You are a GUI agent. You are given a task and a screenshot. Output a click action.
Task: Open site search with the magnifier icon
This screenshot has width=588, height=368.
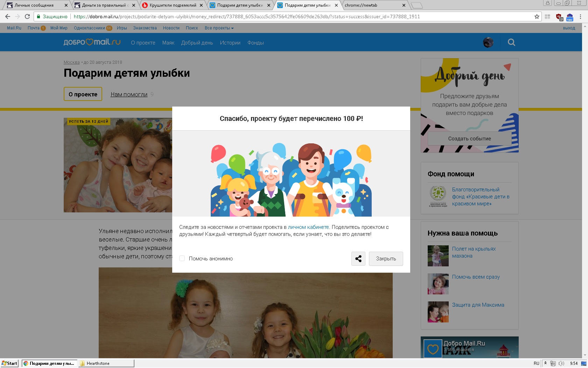click(511, 42)
